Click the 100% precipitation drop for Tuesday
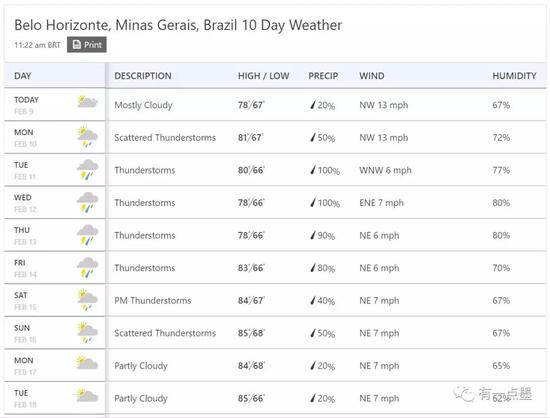The image size is (550, 418). 313,170
